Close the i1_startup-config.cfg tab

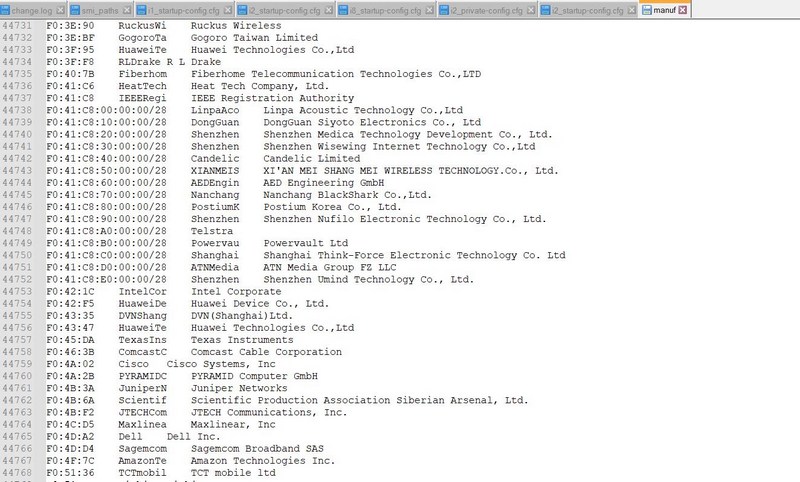pos(228,10)
